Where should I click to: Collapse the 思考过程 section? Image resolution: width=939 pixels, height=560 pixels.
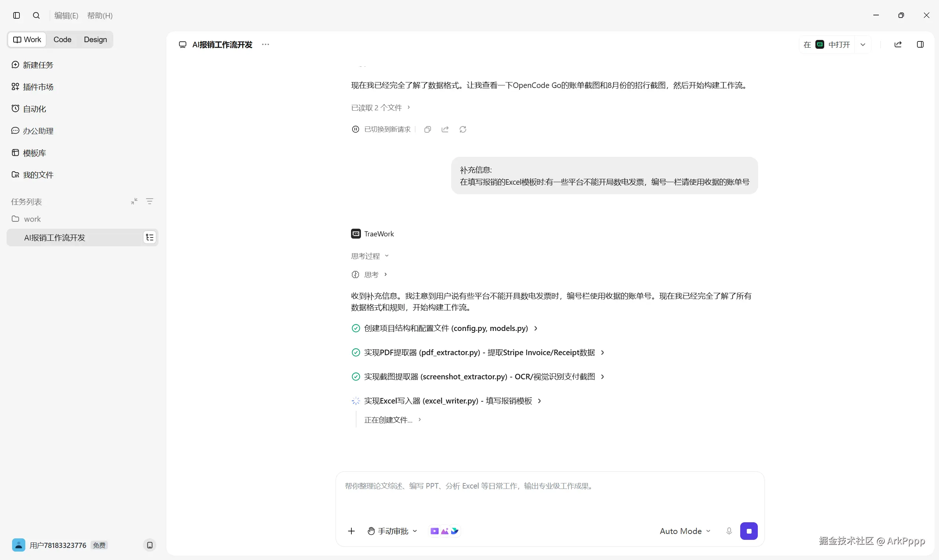click(370, 256)
